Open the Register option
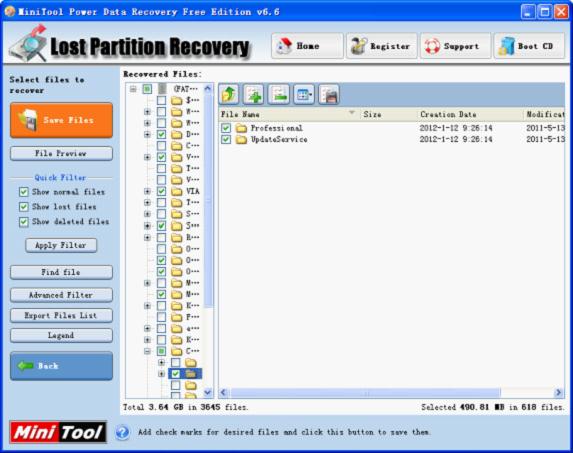573x453 pixels. coord(382,46)
